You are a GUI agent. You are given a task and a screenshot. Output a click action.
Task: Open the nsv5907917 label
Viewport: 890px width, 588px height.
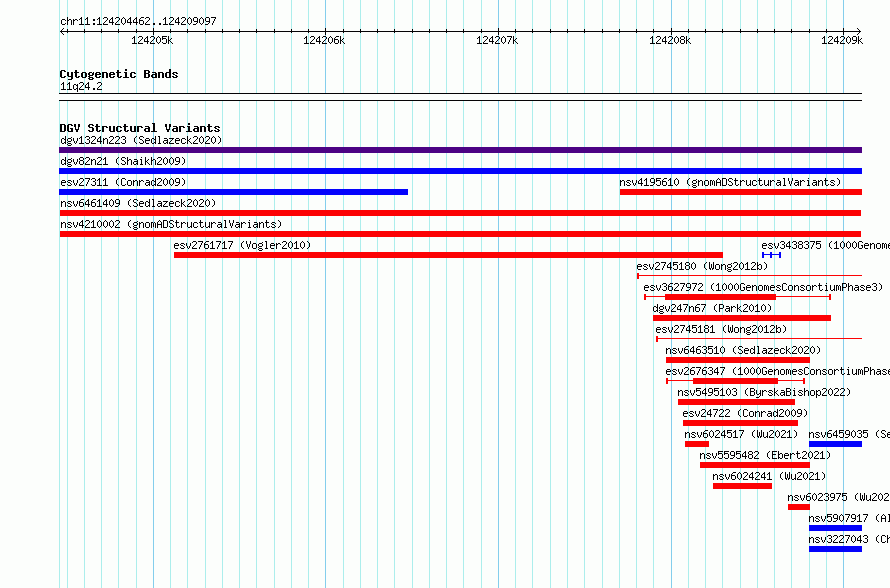[849, 518]
